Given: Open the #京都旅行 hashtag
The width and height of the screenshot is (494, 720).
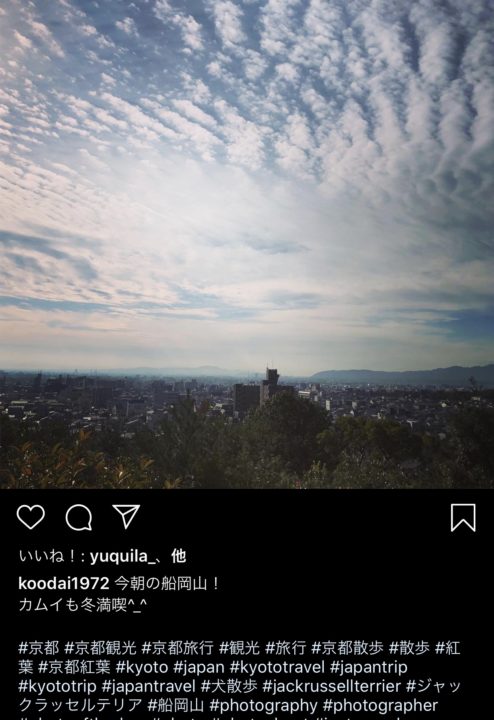Looking at the screenshot, I should point(178,648).
